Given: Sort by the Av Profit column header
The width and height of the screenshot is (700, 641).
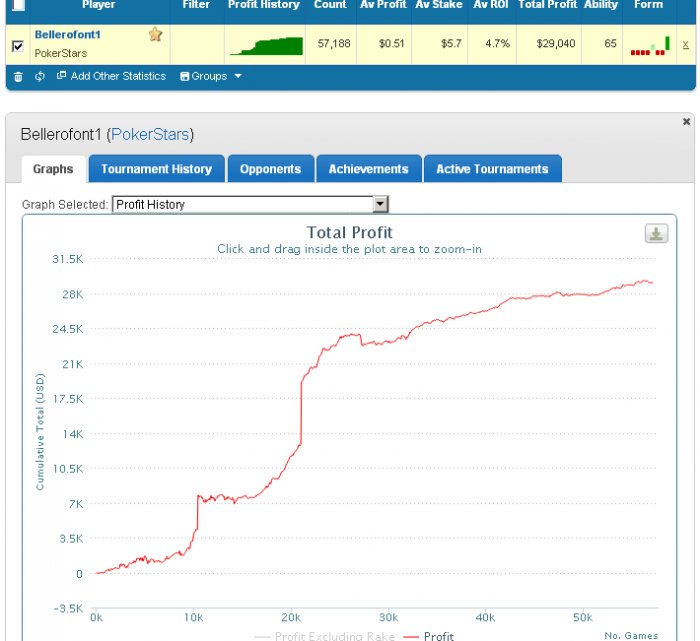Looking at the screenshot, I should (x=383, y=5).
